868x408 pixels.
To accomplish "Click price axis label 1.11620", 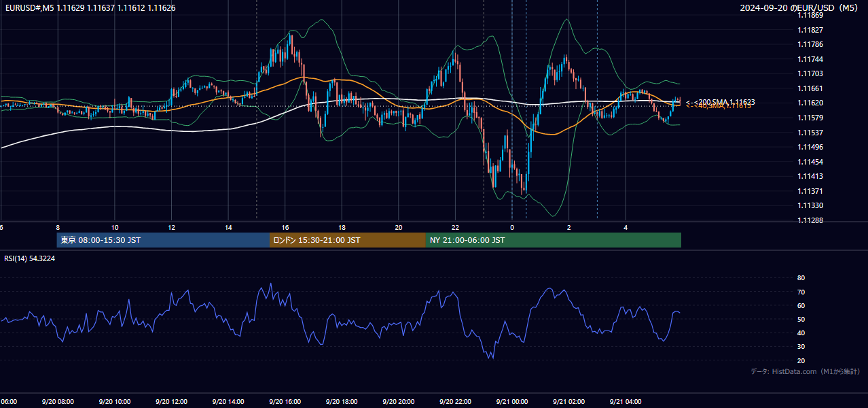I will click(811, 103).
